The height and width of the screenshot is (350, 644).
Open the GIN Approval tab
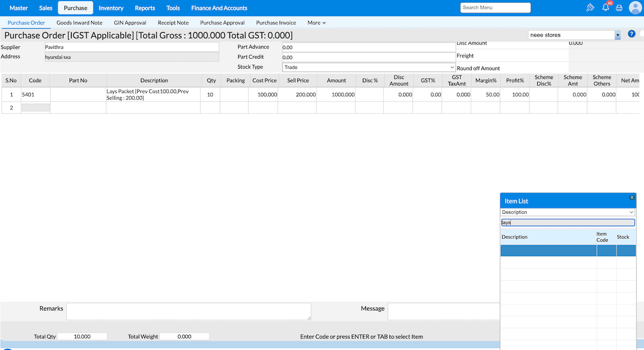130,23
